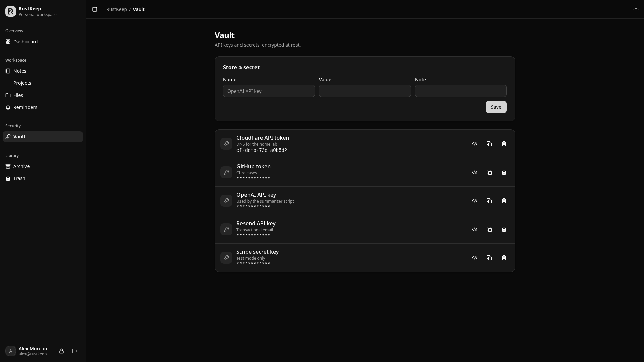Click the key icon beside Cloudflare API token
644x362 pixels.
click(226, 144)
